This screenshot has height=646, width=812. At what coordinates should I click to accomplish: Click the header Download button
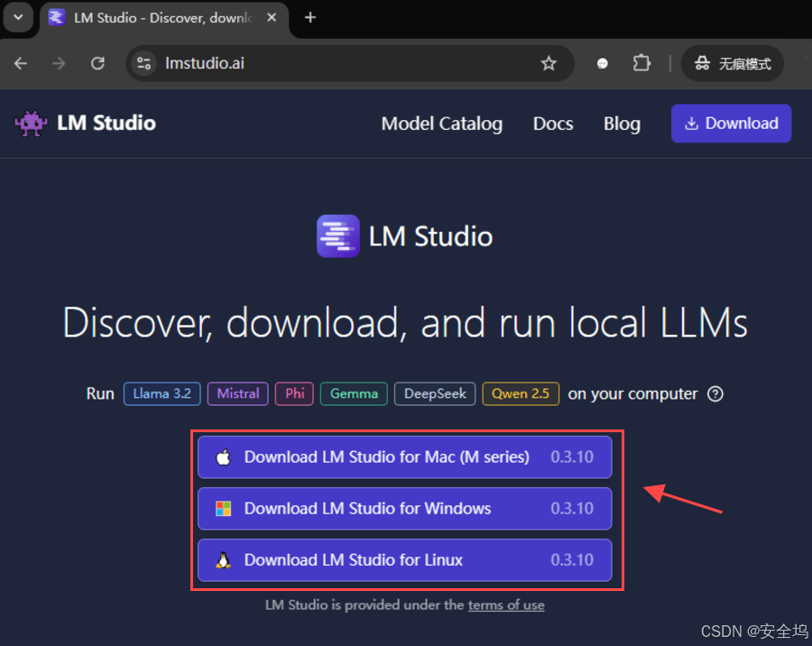[731, 124]
